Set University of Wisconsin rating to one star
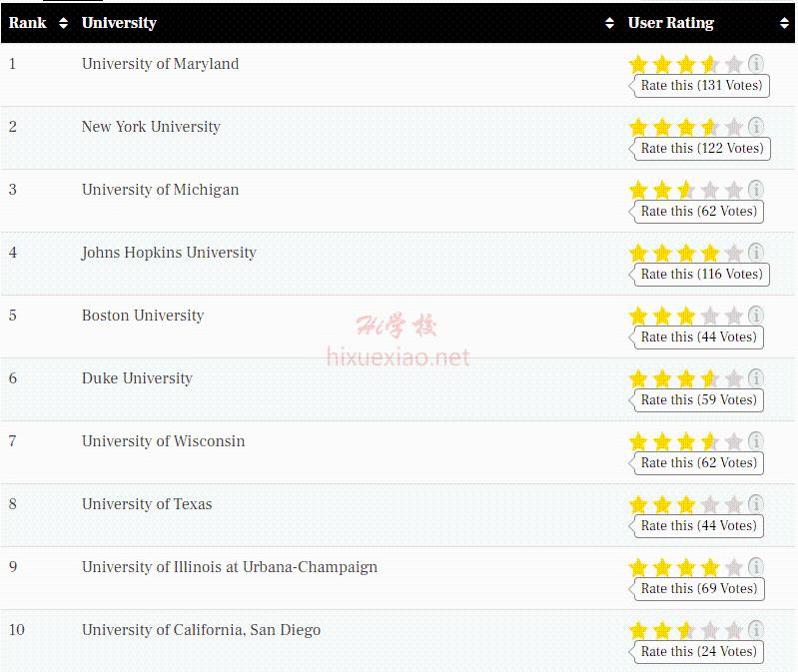 [637, 441]
